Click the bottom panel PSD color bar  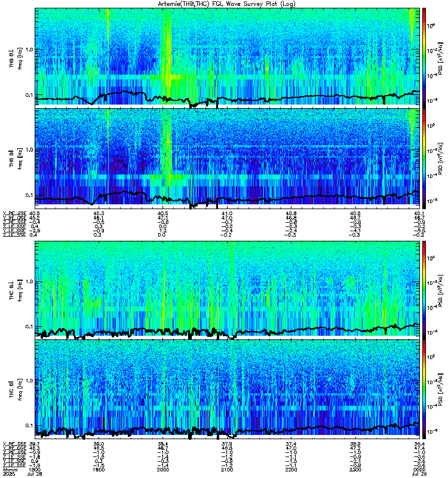[424, 390]
